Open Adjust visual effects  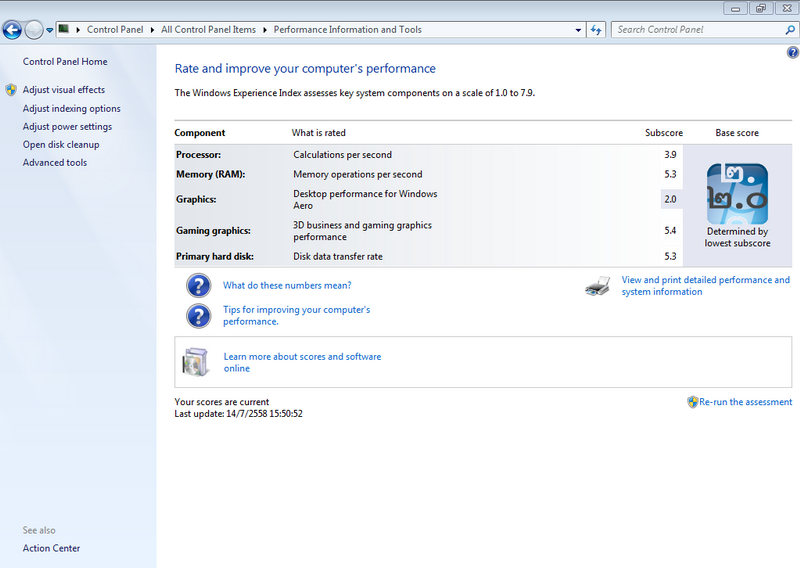(x=64, y=90)
